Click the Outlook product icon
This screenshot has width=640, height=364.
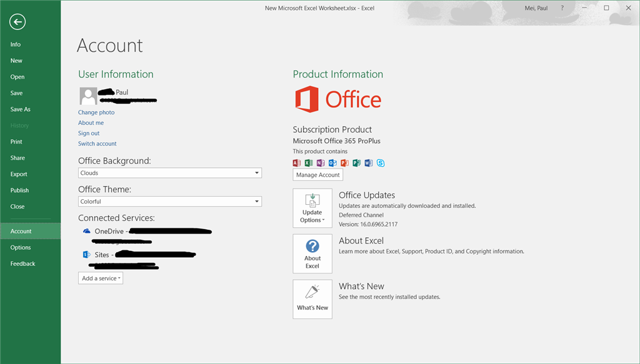click(x=332, y=163)
